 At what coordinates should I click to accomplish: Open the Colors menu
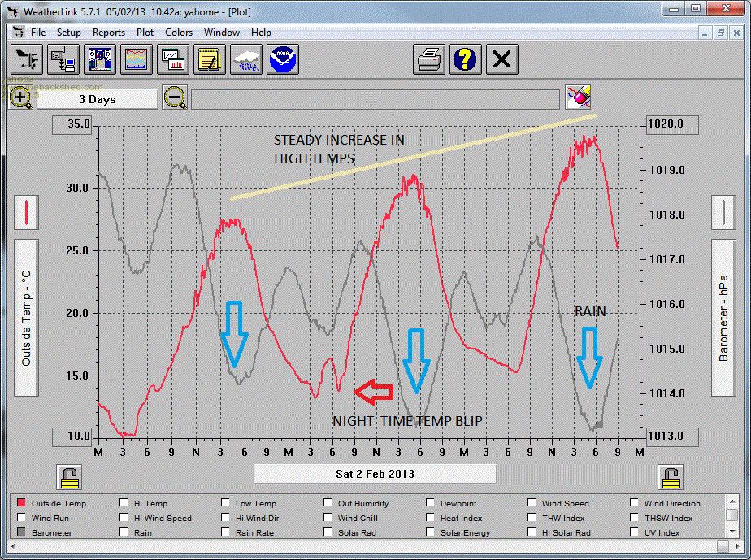(178, 33)
